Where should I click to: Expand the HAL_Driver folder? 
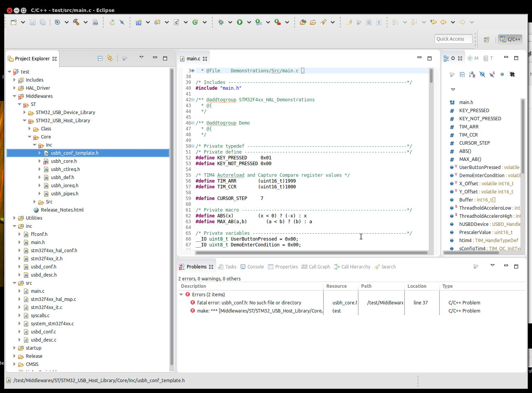[15, 88]
